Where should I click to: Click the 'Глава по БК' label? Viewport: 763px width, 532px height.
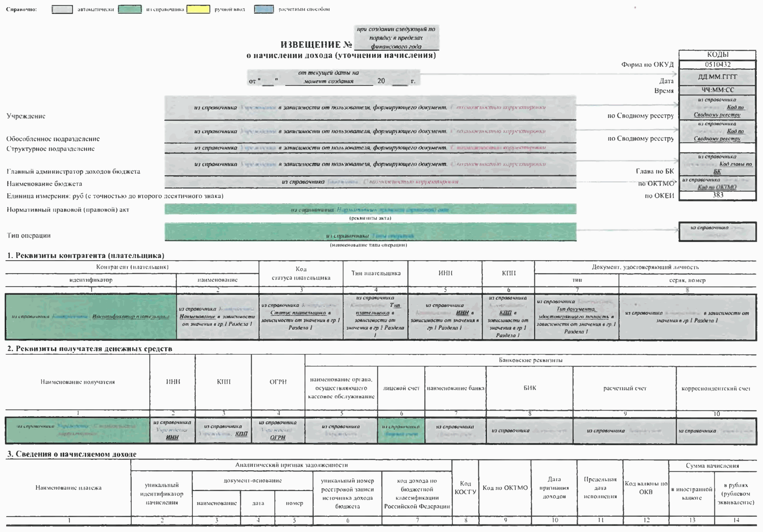[x=655, y=171]
